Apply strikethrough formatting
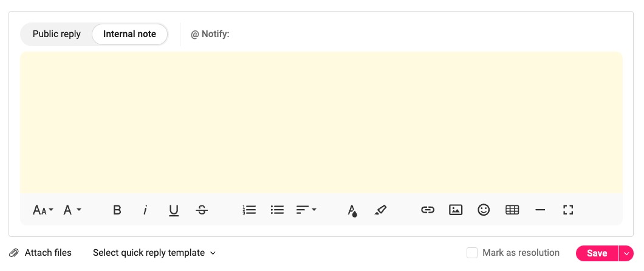The image size is (644, 271). click(202, 210)
